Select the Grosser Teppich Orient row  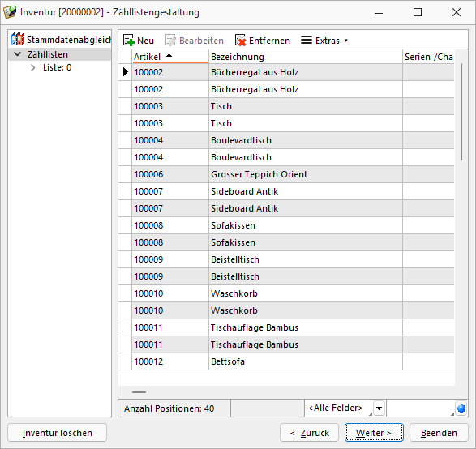pos(286,174)
